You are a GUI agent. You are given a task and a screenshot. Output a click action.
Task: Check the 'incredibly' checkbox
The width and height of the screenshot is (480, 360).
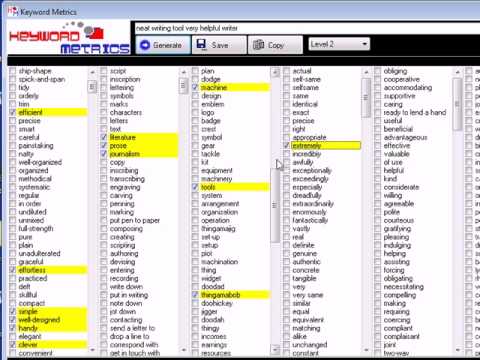click(286, 154)
